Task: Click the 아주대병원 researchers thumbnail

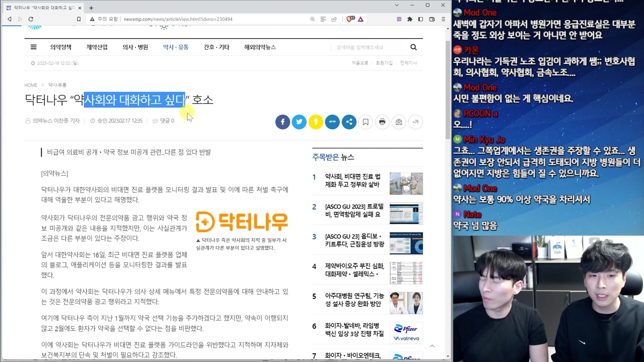Action: click(x=406, y=303)
